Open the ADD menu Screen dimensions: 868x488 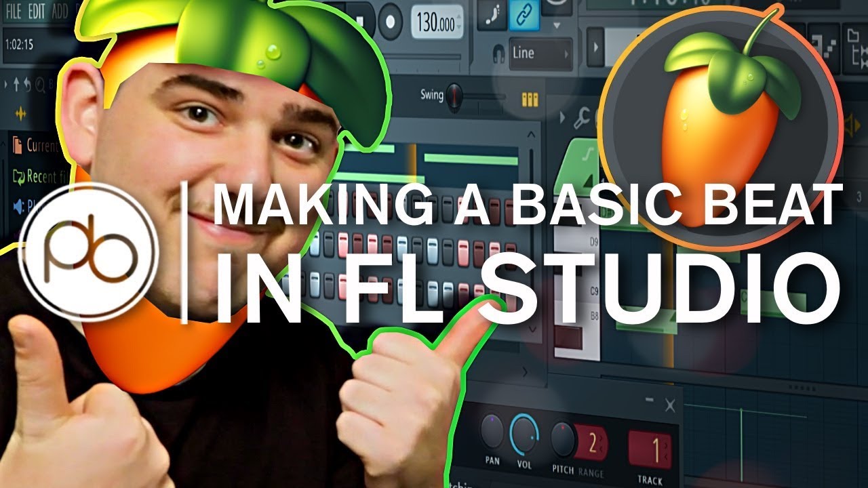59,12
